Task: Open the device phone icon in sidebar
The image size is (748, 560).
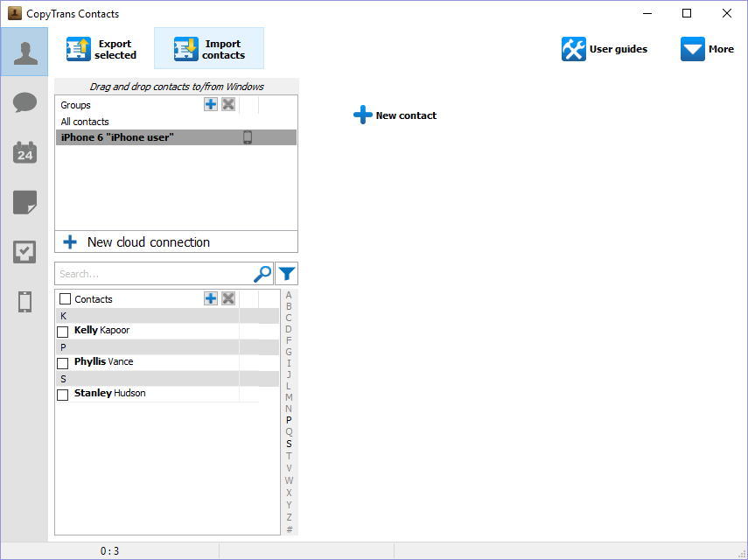Action: 24,302
